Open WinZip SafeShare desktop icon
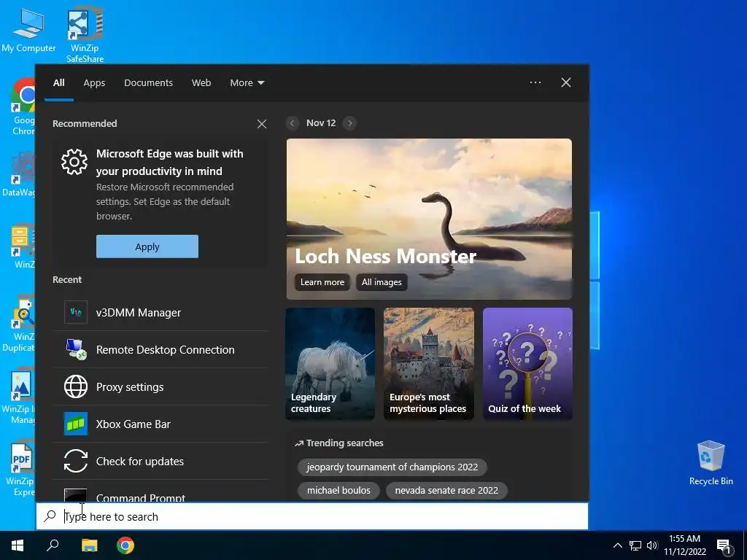747x560 pixels. pos(85,34)
